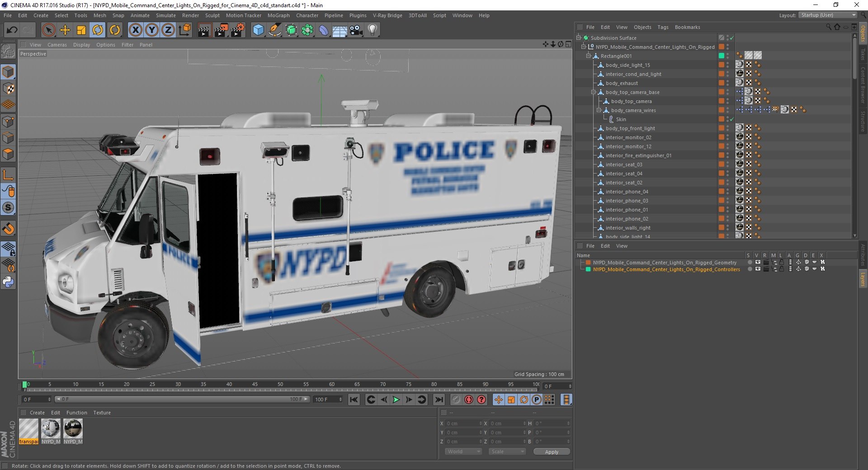Toggle lock on Controllers layer
The image size is (868, 470).
pos(781,269)
